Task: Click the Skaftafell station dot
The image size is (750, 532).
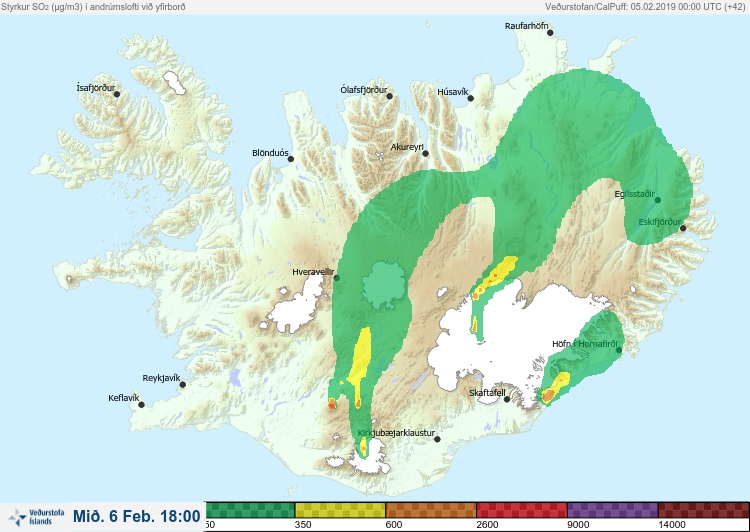Action: (507, 399)
